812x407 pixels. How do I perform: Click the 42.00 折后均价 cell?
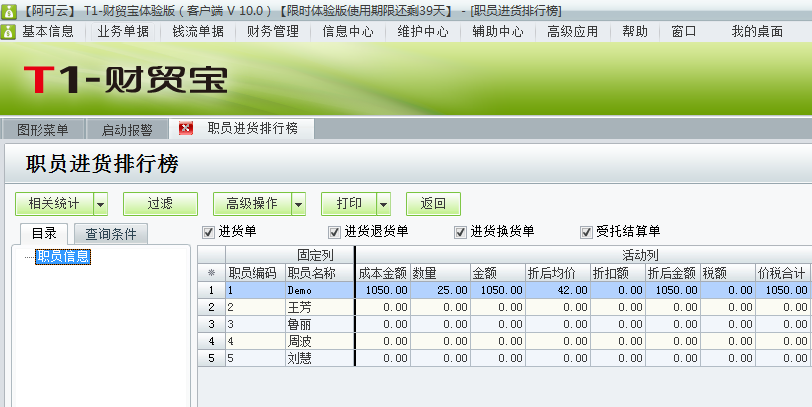pos(558,290)
